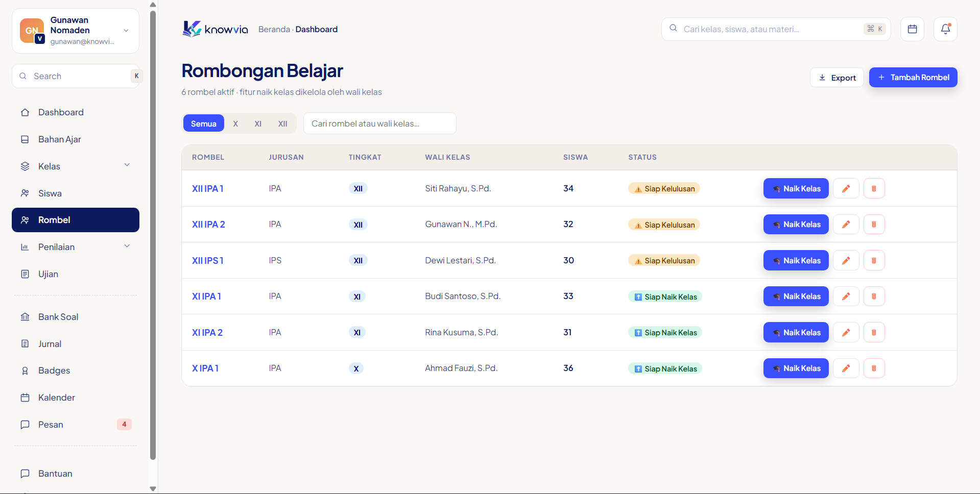Open the Gunawan Nomaden account dropdown

click(x=76, y=31)
